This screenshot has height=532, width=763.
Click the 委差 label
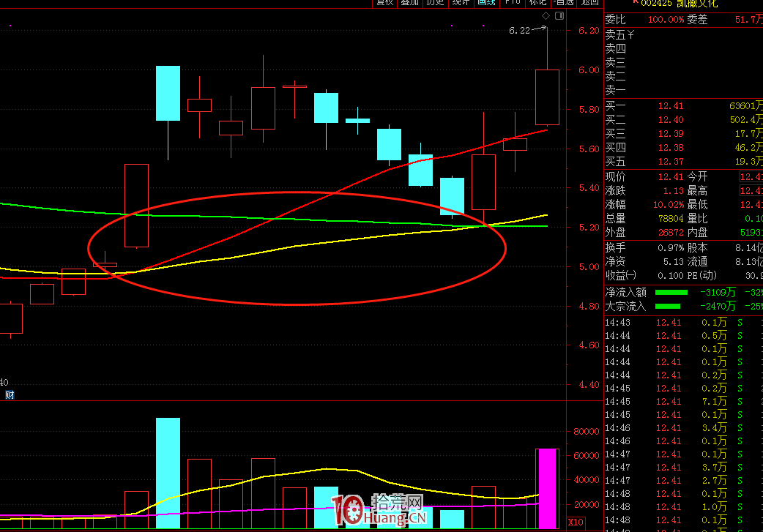(697, 20)
